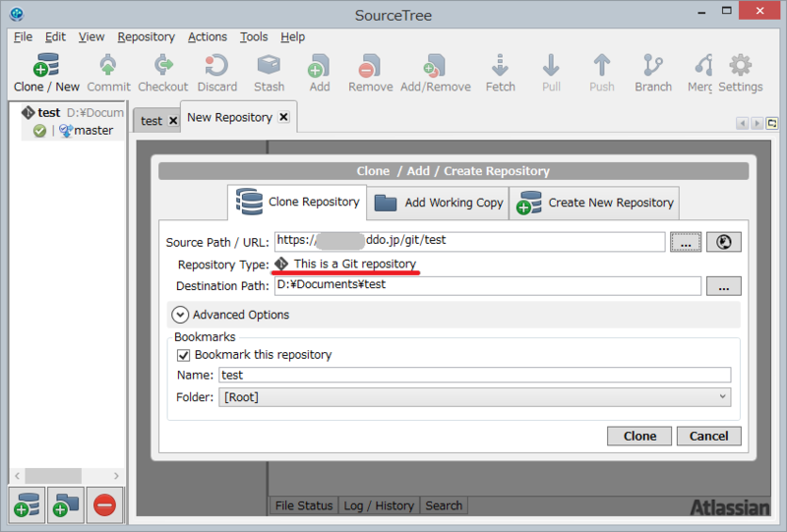Select the Clone Repository tab
Viewport: 787px width, 532px height.
click(297, 202)
